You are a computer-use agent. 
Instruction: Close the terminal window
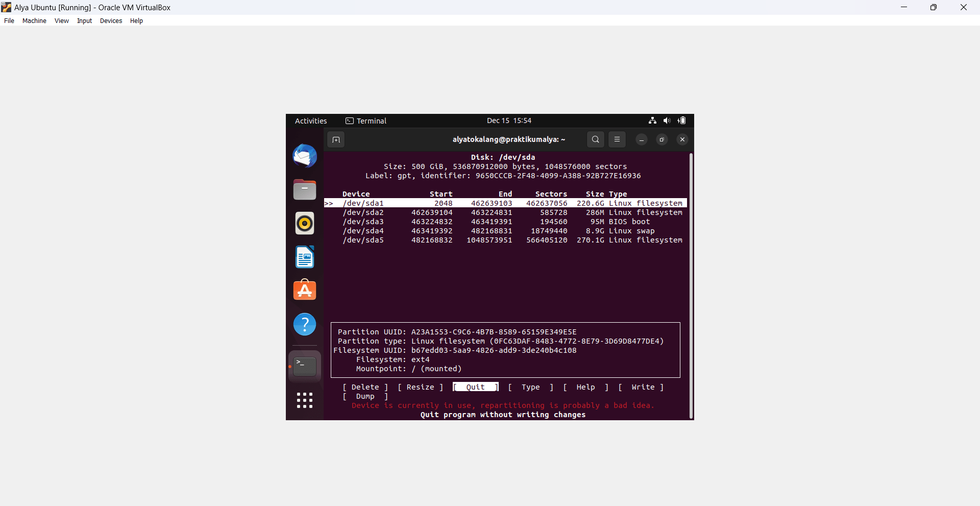click(x=682, y=139)
